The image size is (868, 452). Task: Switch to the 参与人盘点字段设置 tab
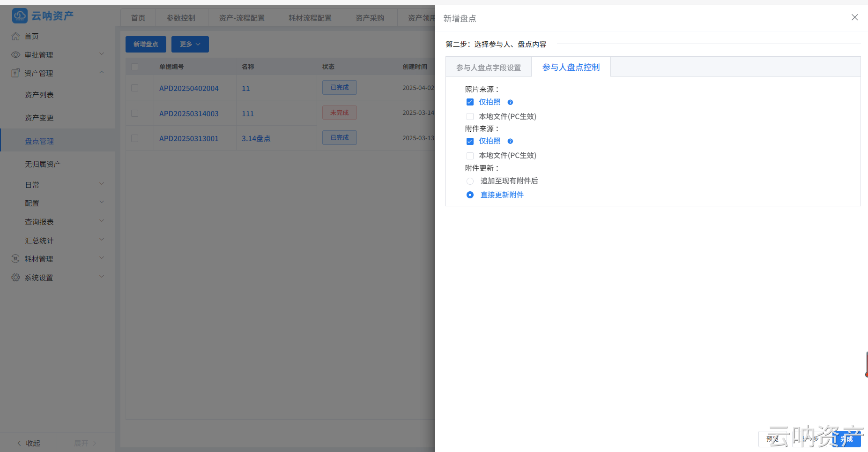489,67
